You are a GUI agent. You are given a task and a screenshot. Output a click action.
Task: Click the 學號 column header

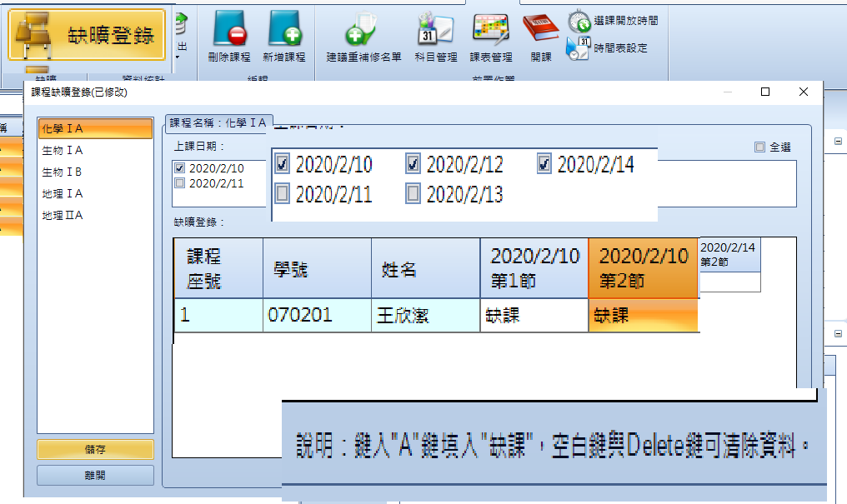[317, 268]
